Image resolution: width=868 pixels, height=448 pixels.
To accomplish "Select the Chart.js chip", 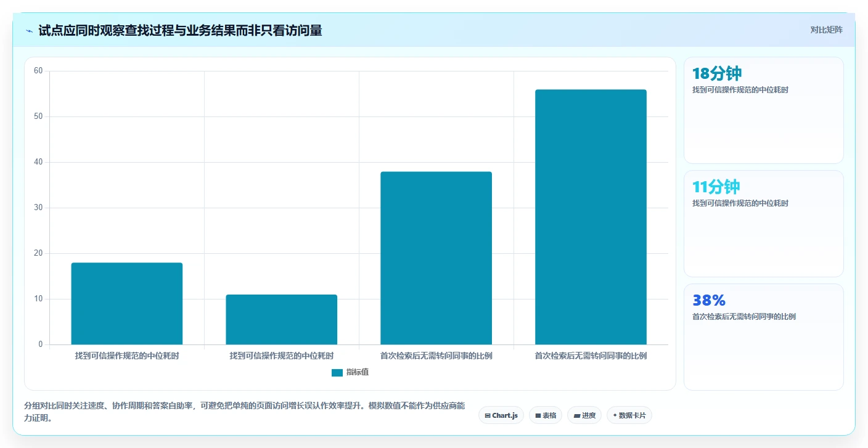I will [x=501, y=415].
